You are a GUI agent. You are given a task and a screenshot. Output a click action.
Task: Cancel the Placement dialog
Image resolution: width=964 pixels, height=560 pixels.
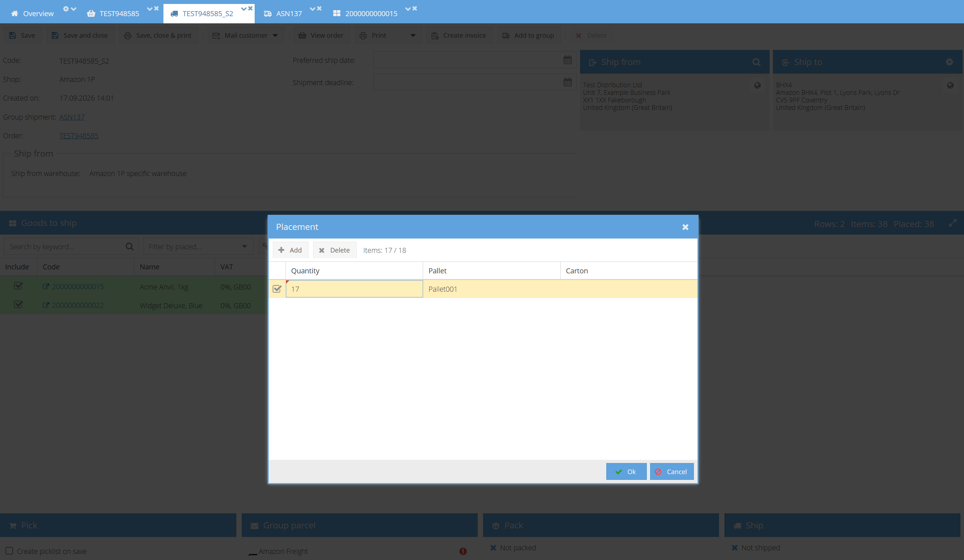pyautogui.click(x=672, y=472)
